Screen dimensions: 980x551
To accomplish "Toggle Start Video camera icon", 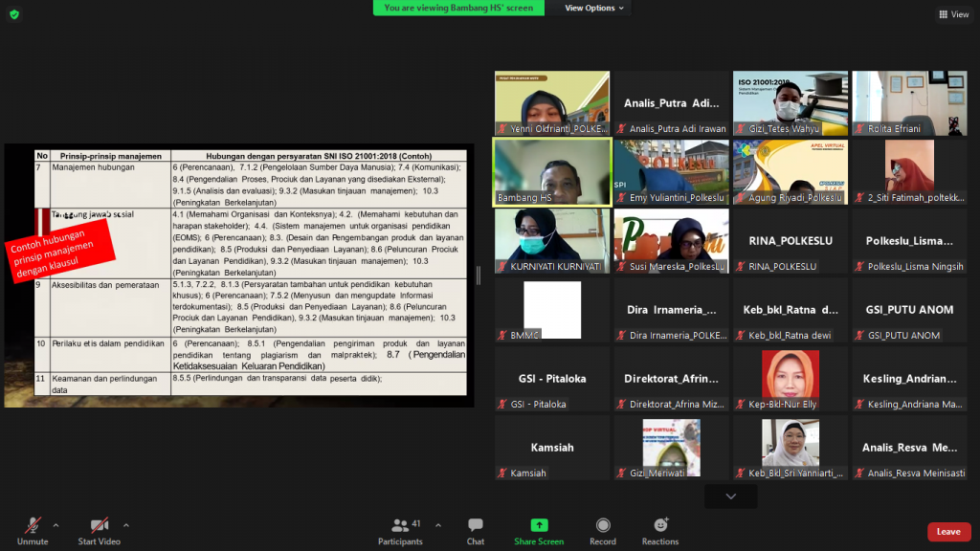I will click(x=99, y=525).
